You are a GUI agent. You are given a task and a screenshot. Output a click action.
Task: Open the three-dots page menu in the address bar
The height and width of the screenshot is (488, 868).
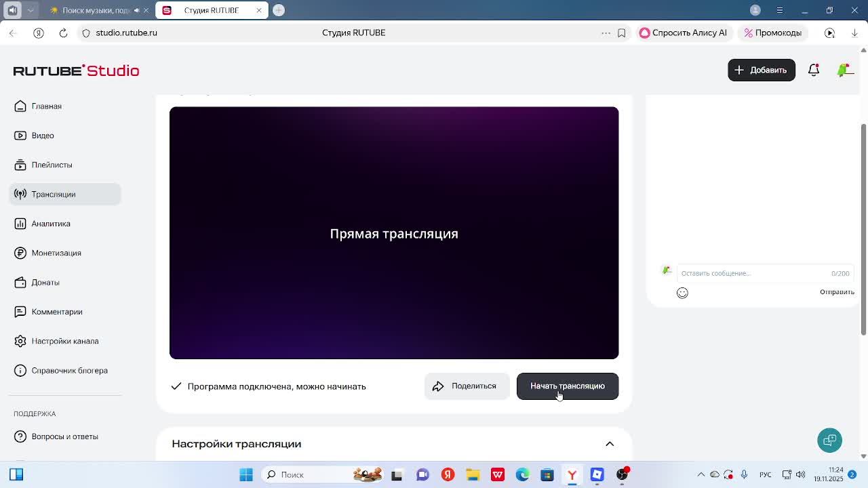pos(606,33)
